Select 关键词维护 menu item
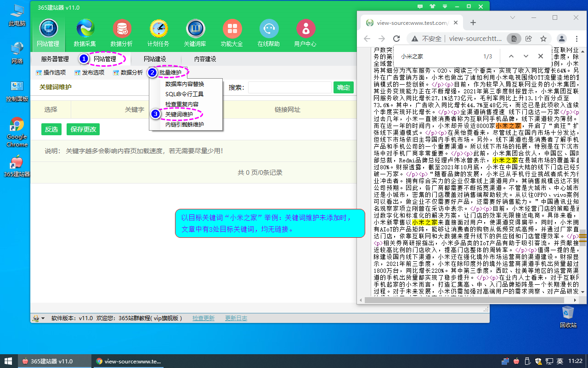Screen dimensions: 588x368 click(x=185, y=114)
